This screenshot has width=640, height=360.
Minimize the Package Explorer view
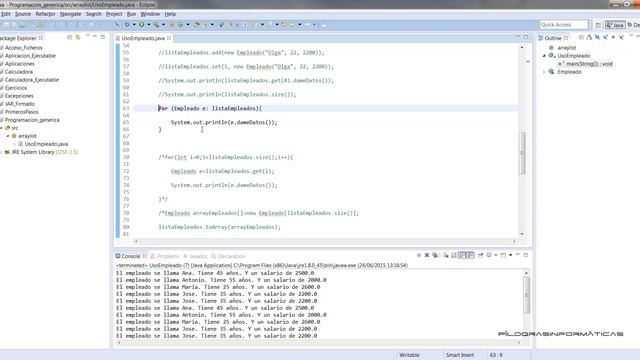point(95,37)
